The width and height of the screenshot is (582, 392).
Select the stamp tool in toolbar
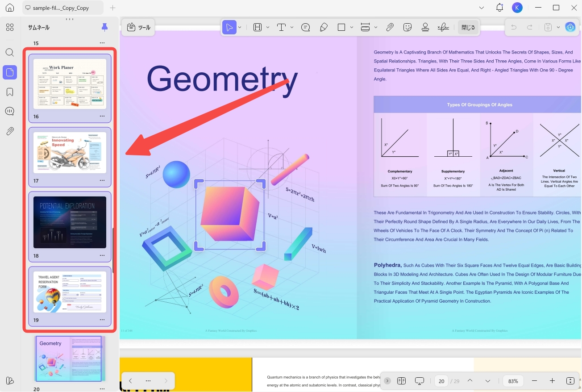point(425,28)
